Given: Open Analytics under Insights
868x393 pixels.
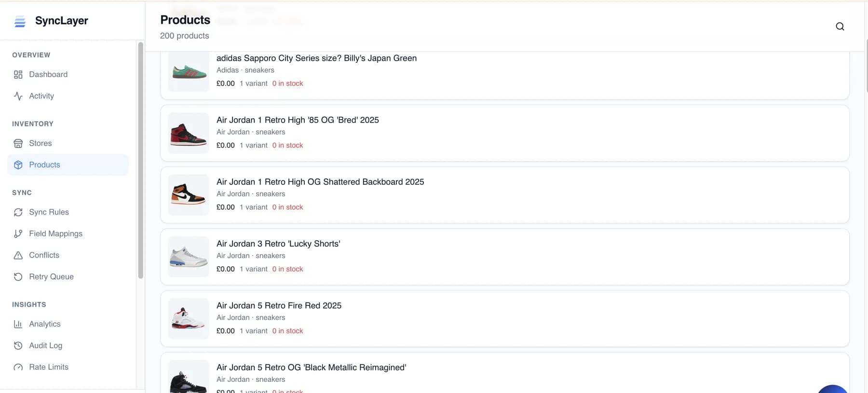Looking at the screenshot, I should [x=68, y=324].
